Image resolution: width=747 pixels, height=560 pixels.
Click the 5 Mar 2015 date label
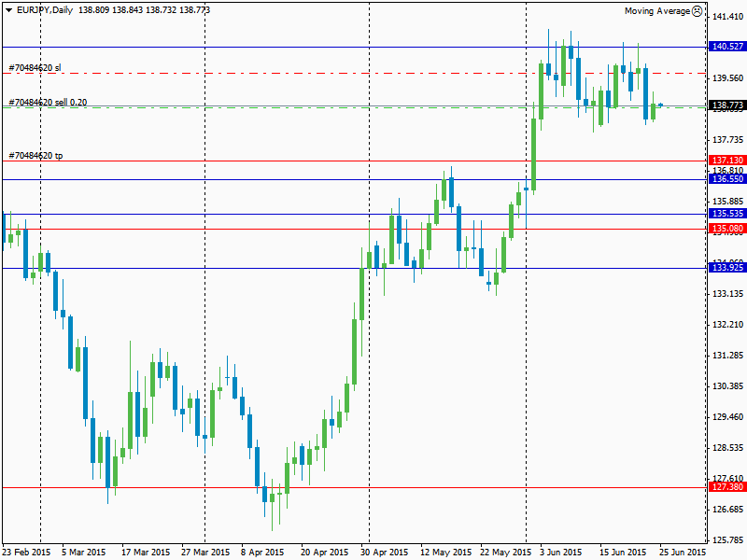pyautogui.click(x=84, y=553)
